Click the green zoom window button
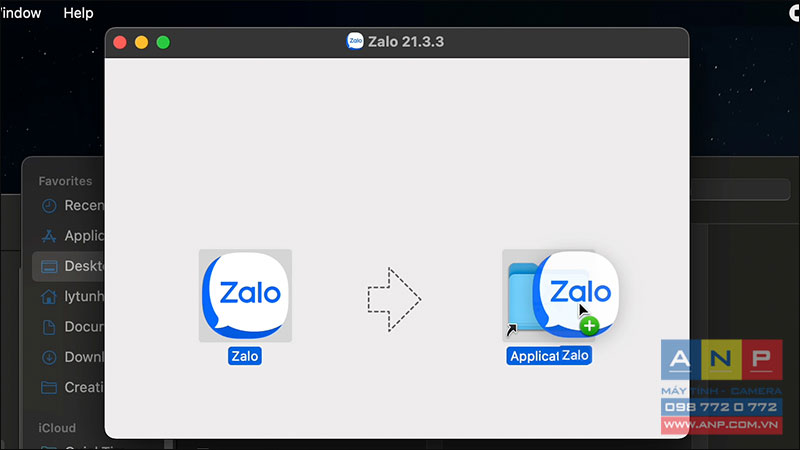 click(163, 42)
